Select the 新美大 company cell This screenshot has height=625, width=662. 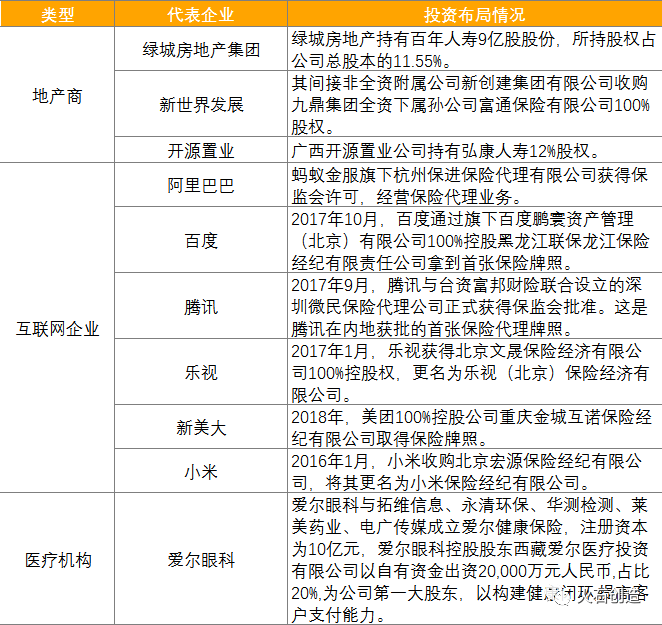(x=201, y=427)
